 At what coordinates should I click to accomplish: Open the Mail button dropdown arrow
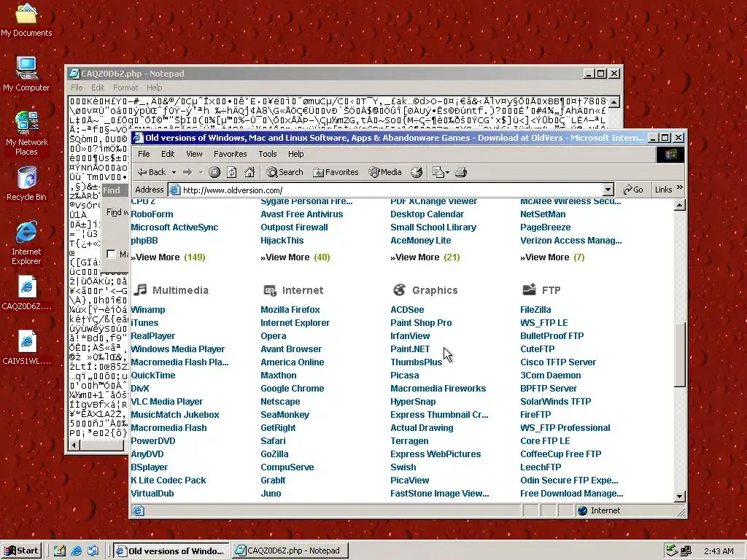pos(447,172)
